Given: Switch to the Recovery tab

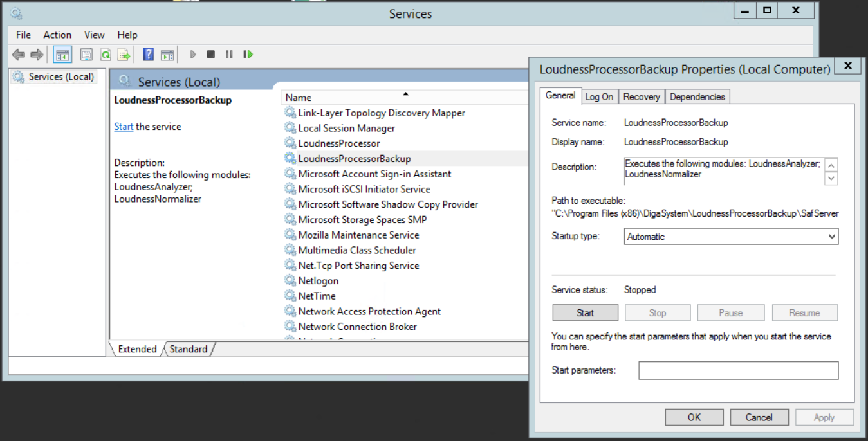Looking at the screenshot, I should 641,97.
